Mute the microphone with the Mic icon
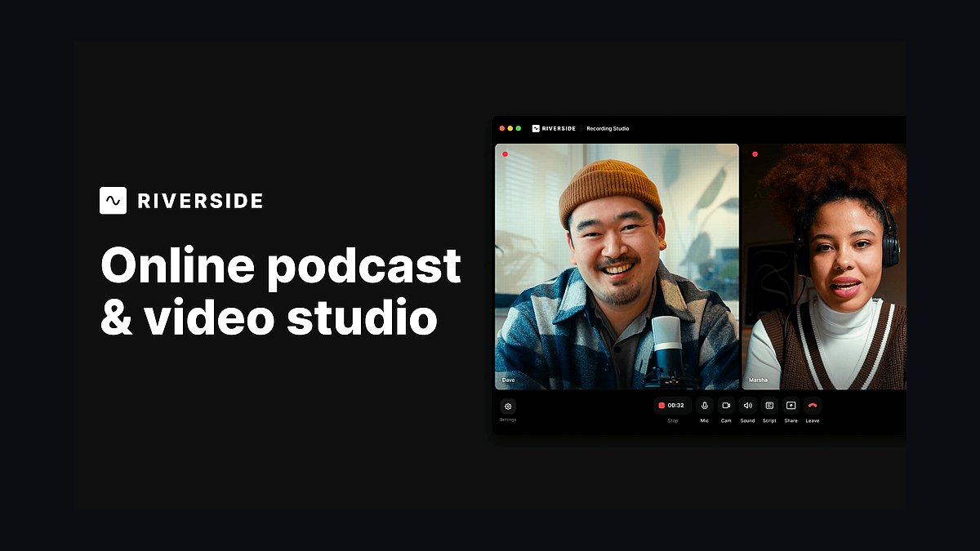Viewport: 980px width, 551px height. pos(704,406)
